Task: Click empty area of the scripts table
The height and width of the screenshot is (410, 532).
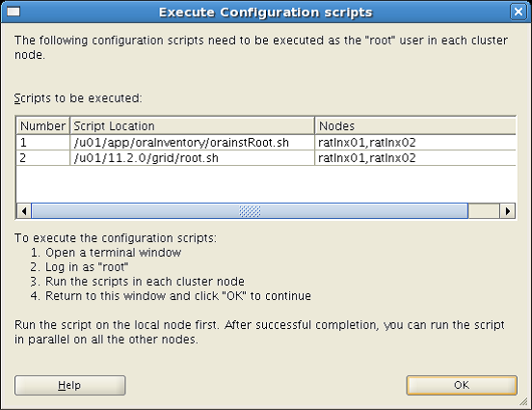Action: tap(266, 184)
